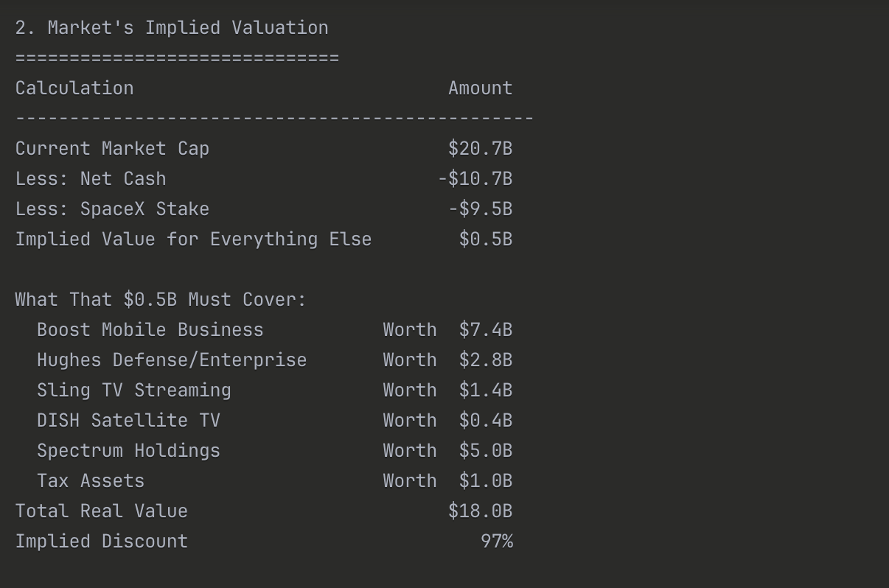This screenshot has height=588, width=889.
Task: Click "Worth" in the Sling TV row
Action: coord(410,391)
